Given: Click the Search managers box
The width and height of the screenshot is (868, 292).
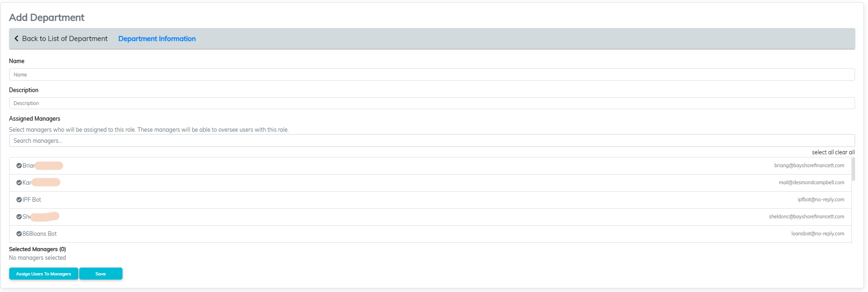Looking at the screenshot, I should click(431, 140).
